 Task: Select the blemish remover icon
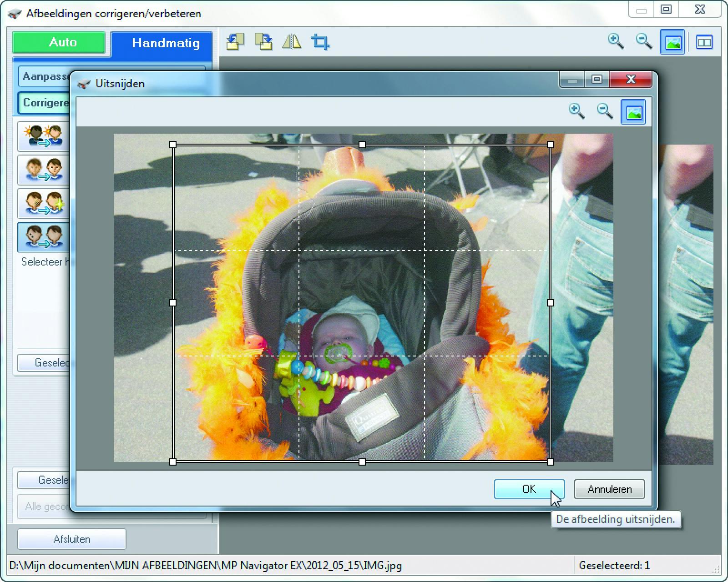(x=43, y=237)
